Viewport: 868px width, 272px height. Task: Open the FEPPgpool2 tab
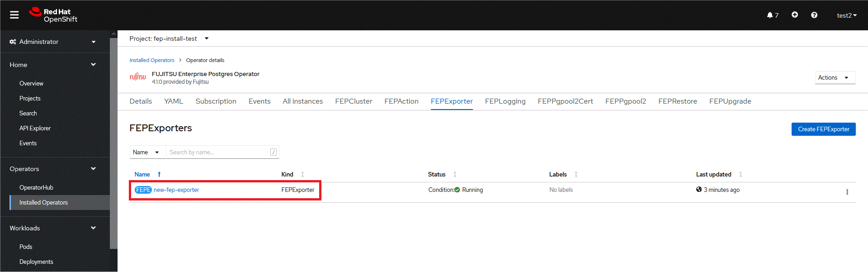point(626,101)
